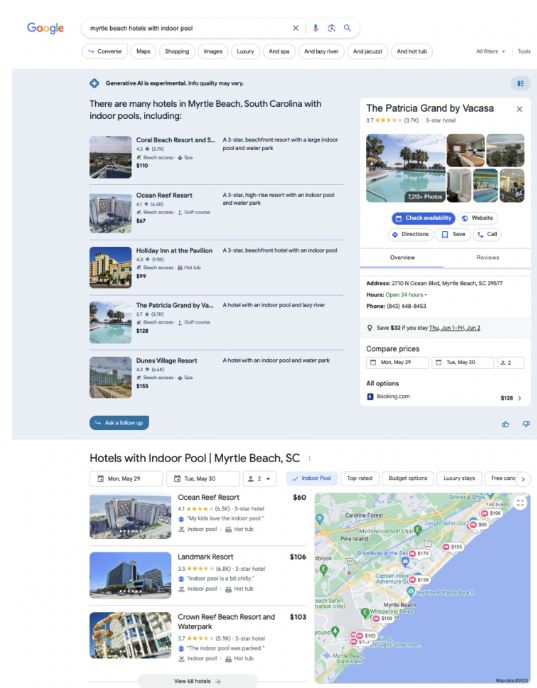Expand the map to fullscreen
Image resolution: width=537 pixels, height=688 pixels.
tap(520, 503)
